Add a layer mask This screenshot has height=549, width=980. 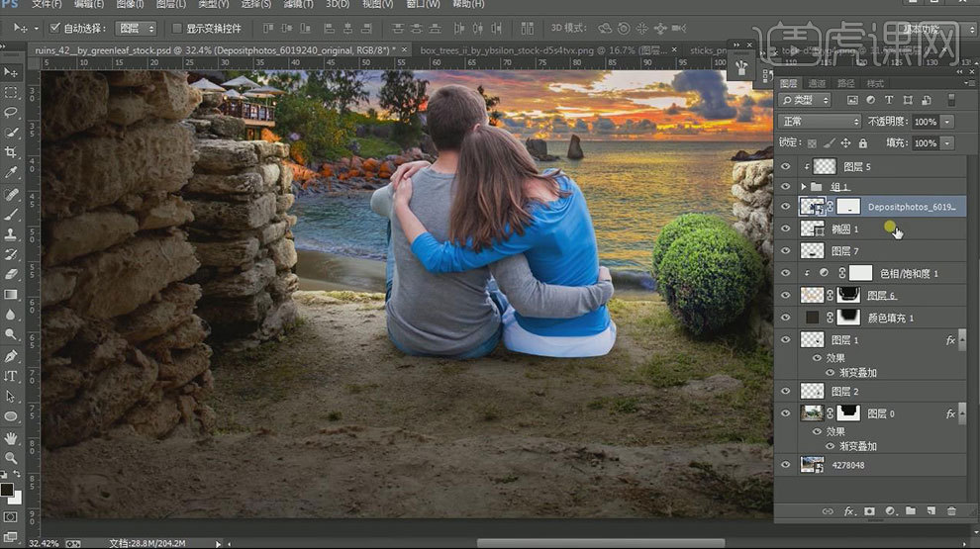869,510
